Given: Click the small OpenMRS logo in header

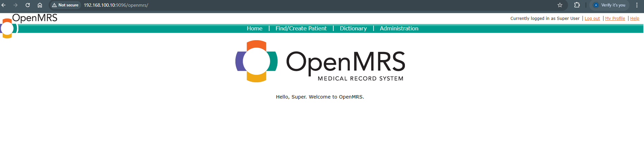Looking at the screenshot, I should [x=29, y=26].
